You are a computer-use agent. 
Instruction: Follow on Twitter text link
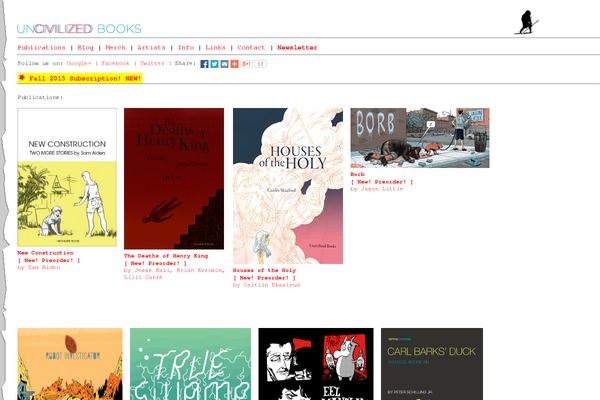tap(152, 63)
